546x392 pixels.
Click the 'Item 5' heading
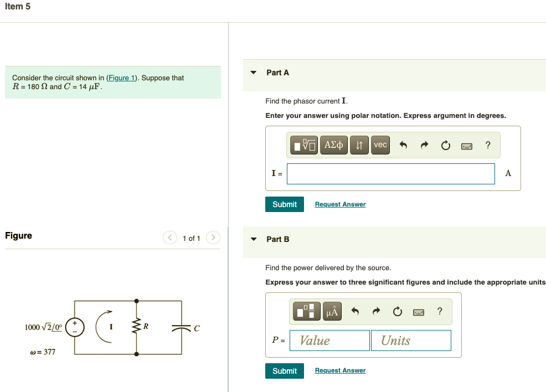click(x=17, y=7)
